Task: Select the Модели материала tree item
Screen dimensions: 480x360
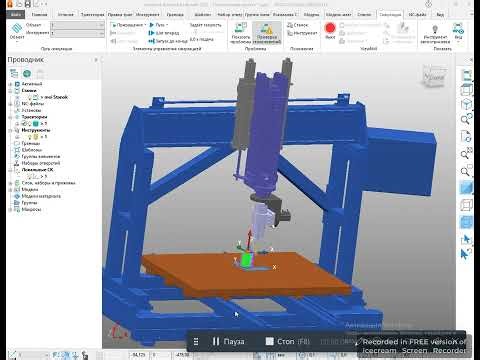Action: coord(41,196)
